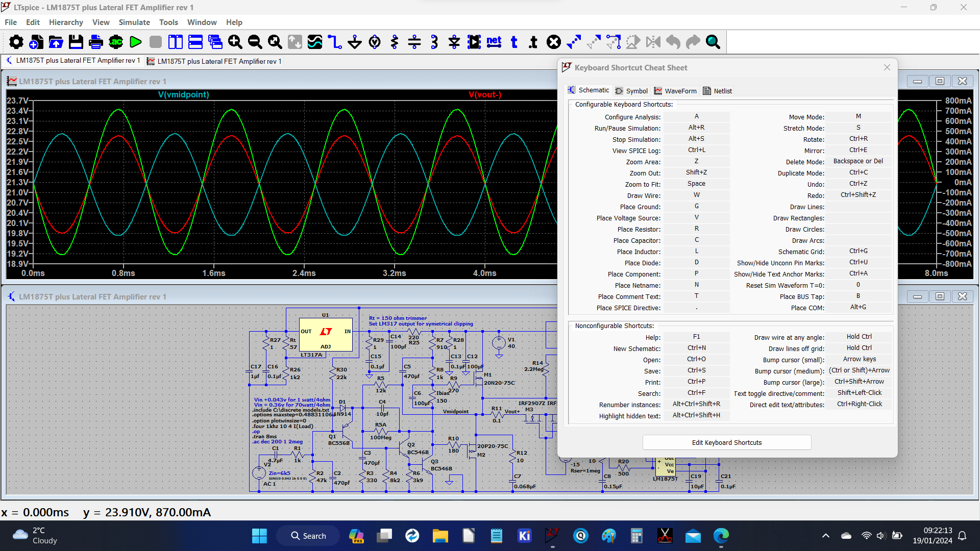Open KiCad from the taskbar

(524, 536)
